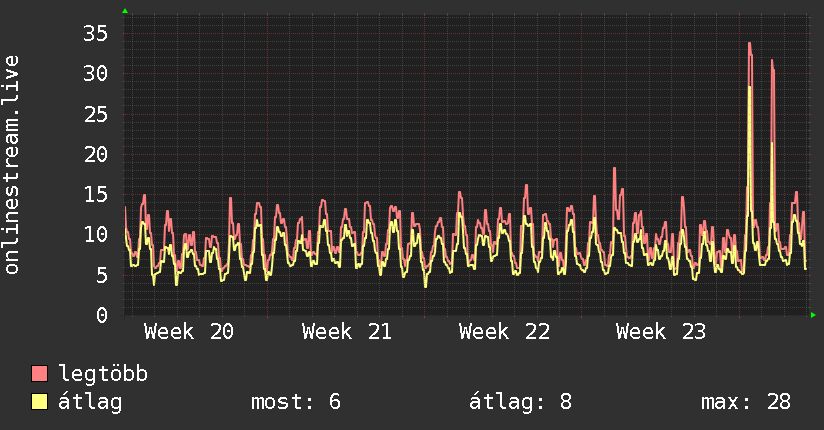Click the 25 value on the y-axis
This screenshot has height=430, width=824.
(95, 114)
